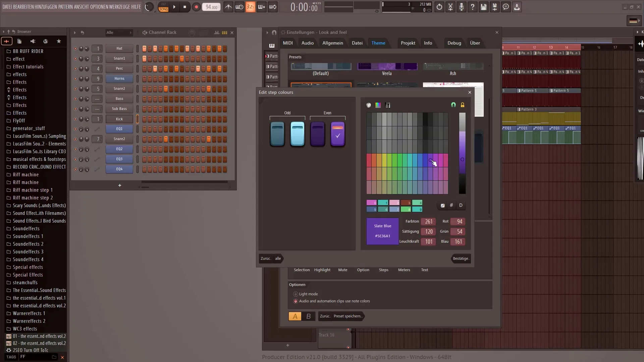
Task: Mute the Kick channel using its LED
Action: pos(75,119)
